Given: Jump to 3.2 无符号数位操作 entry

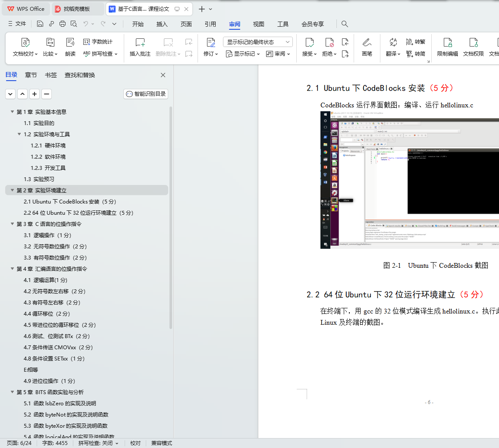Looking at the screenshot, I should (x=55, y=247).
